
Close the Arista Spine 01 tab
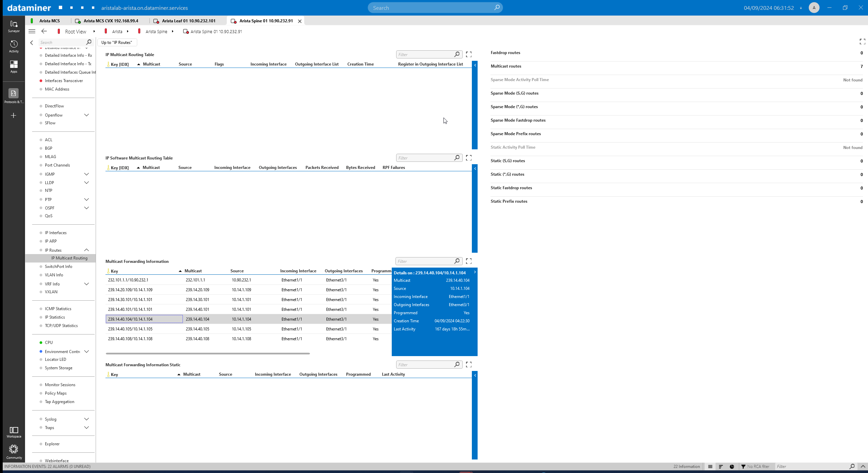(x=299, y=21)
